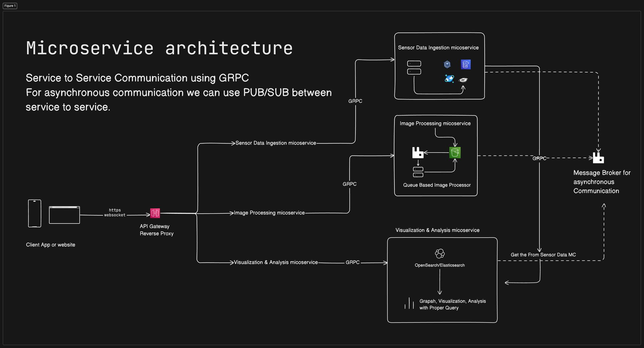Select the pink API Gateway icon
Image resolution: width=644 pixels, height=348 pixels.
(x=155, y=213)
